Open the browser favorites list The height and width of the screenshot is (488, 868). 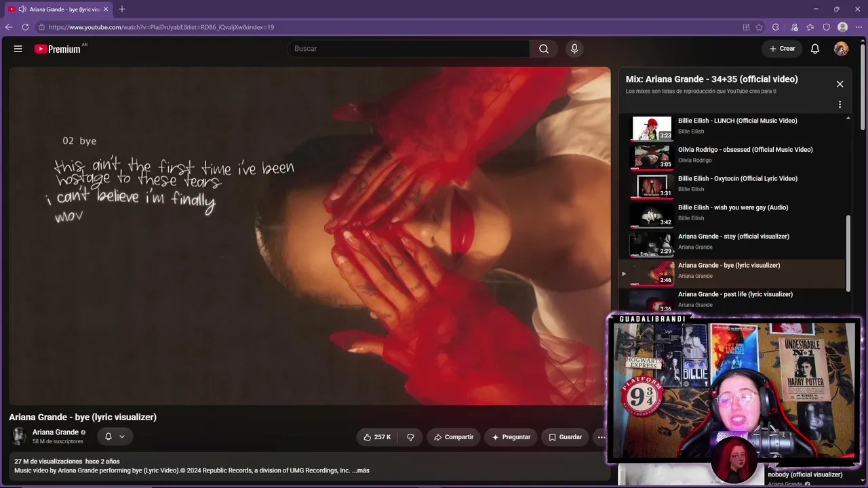(810, 27)
